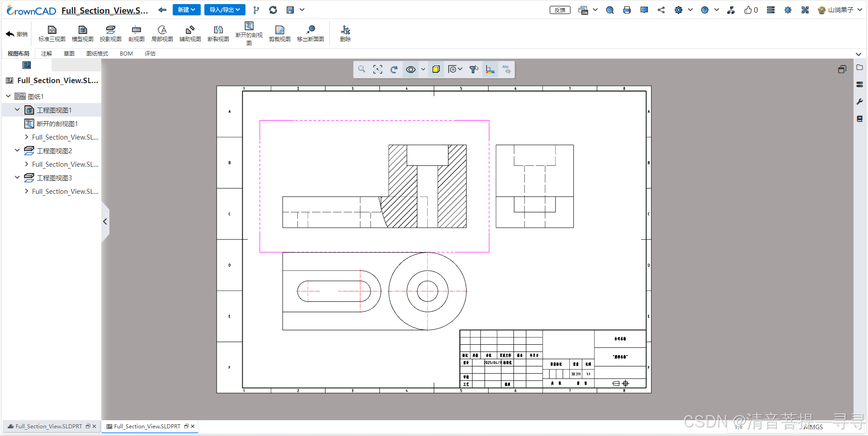Click the feature tree panel icon above tree
Viewport: 868px width, 436px height.
pos(27,65)
